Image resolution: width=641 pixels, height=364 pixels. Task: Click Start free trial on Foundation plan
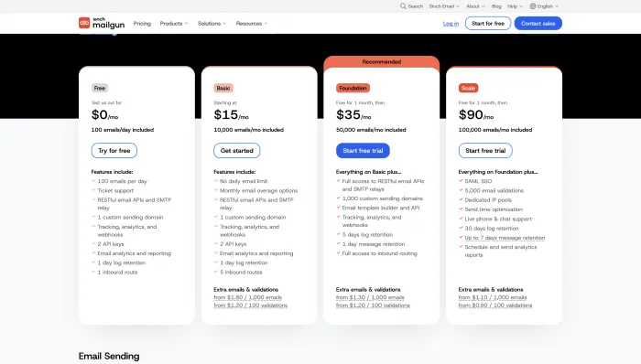tap(363, 151)
